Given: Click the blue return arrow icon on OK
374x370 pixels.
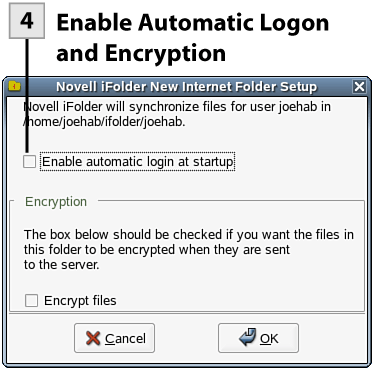Looking at the screenshot, I should (247, 337).
